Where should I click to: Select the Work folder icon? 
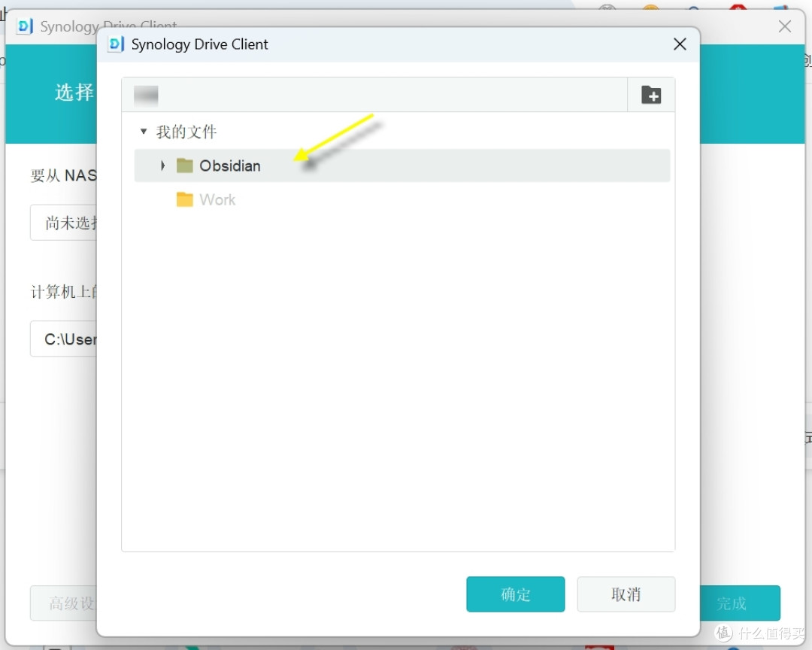(x=185, y=199)
